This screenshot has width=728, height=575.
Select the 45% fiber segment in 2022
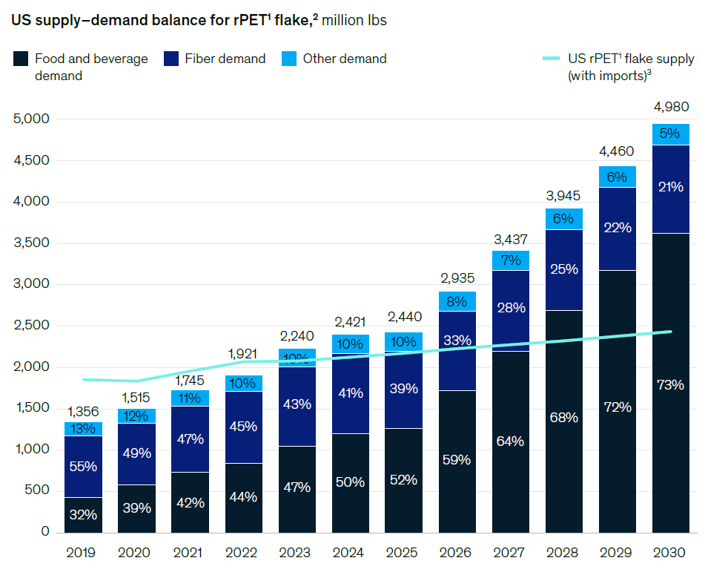click(x=243, y=427)
